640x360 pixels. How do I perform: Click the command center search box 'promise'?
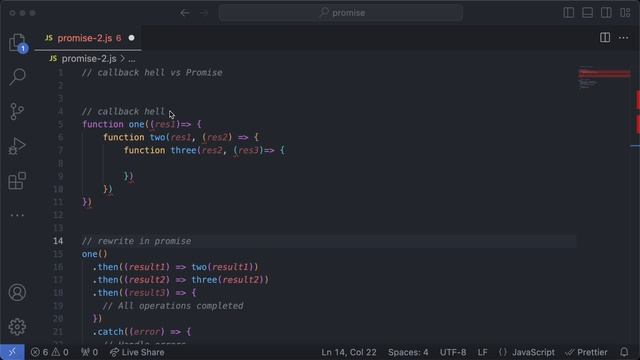point(341,13)
